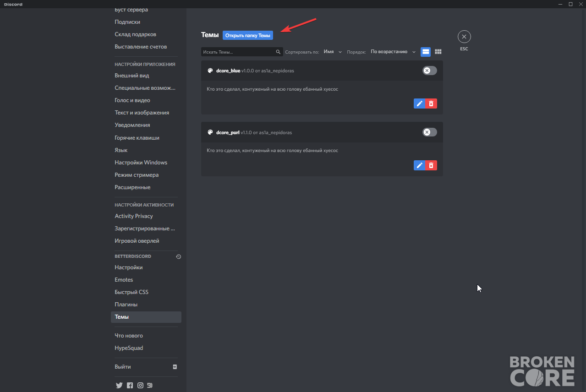The width and height of the screenshot is (586, 392).
Task: Edit the dcore_blue theme with the pencil icon
Action: pos(419,103)
